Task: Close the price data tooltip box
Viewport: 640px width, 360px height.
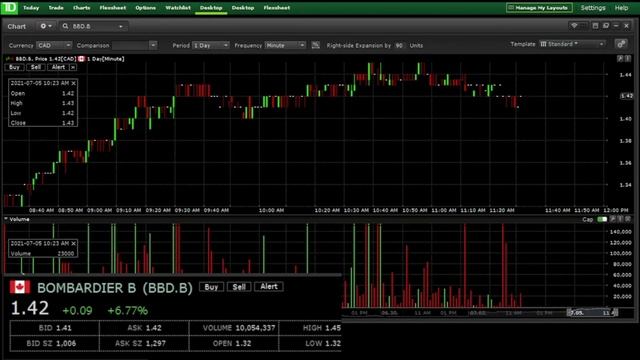Action: [73, 83]
